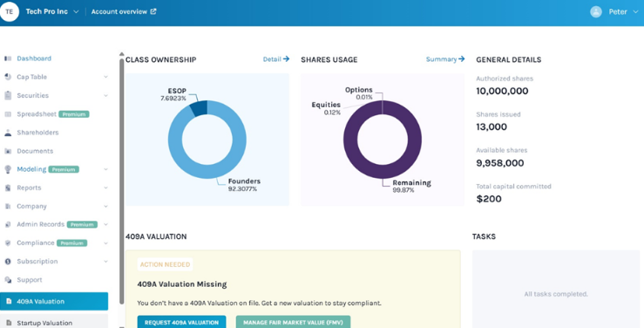Click the Founders 92.3077% chart label

pyautogui.click(x=244, y=185)
